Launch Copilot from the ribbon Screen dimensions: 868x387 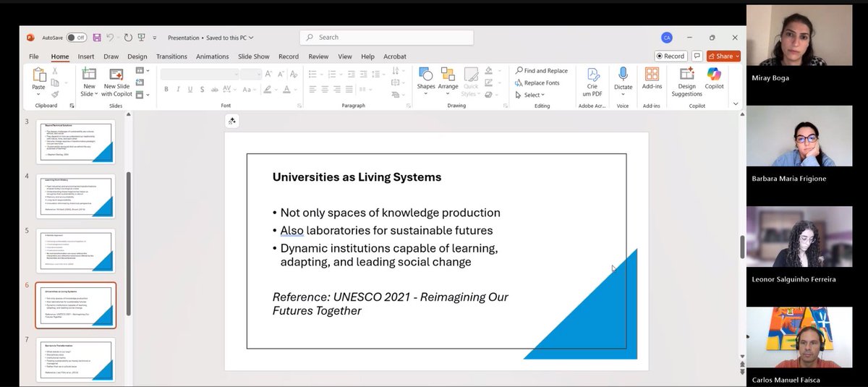[714, 79]
